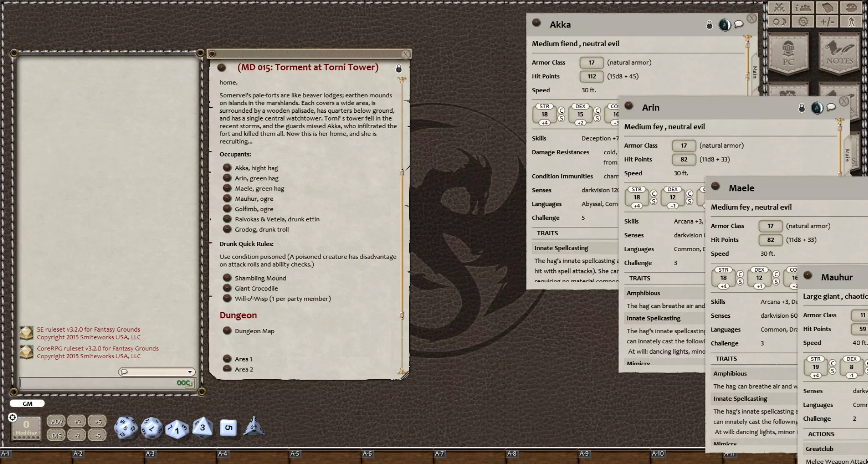This screenshot has height=464, width=868.
Task: Open the NOTES sidebar button
Action: [840, 53]
